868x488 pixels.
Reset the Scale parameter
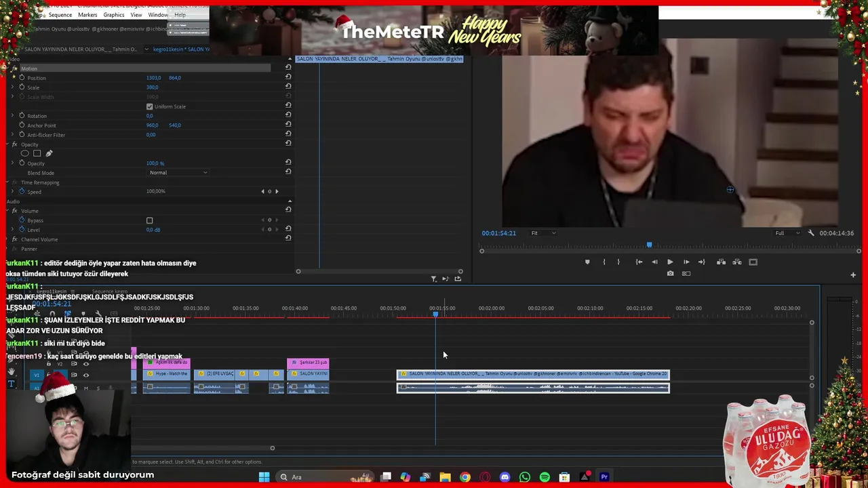(288, 87)
